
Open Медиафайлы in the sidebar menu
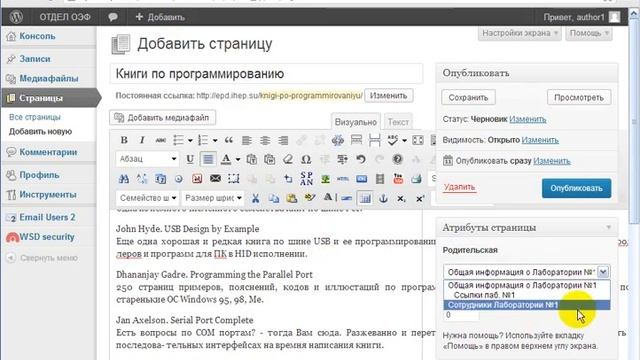49,78
